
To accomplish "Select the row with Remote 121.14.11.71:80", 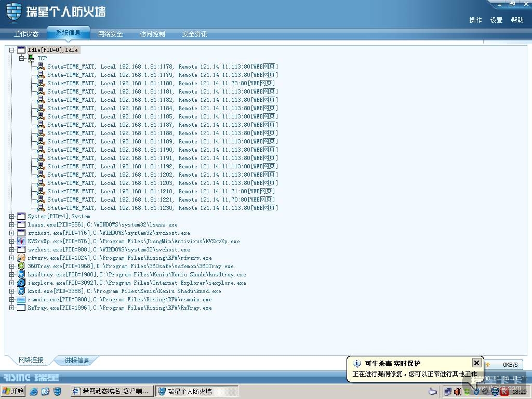I will (x=161, y=191).
